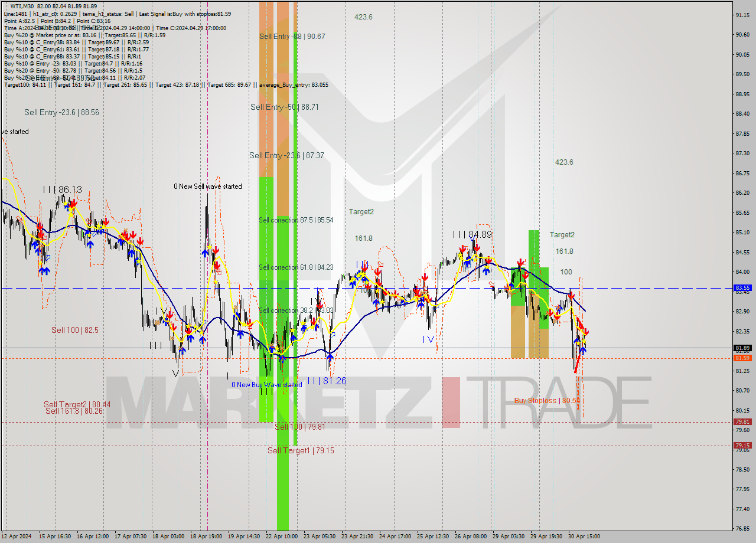The height and width of the screenshot is (543, 756).
Task: Click 'Sell correction 87.5 | 85.54'
Action: (x=296, y=220)
